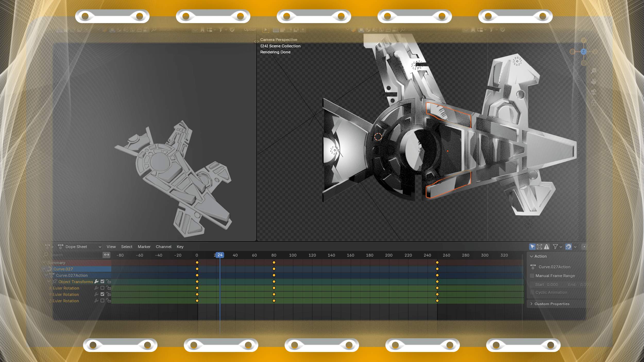Image resolution: width=644 pixels, height=362 pixels.
Task: Click the zoom magnifier in the viewport
Action: coord(594,71)
